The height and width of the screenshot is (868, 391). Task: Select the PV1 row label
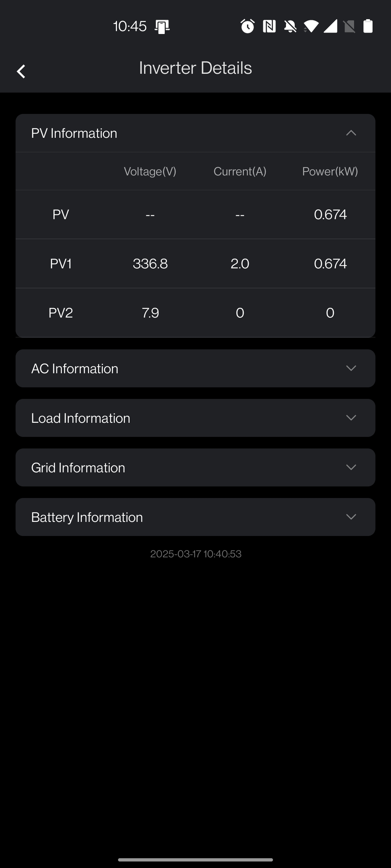[x=61, y=264]
